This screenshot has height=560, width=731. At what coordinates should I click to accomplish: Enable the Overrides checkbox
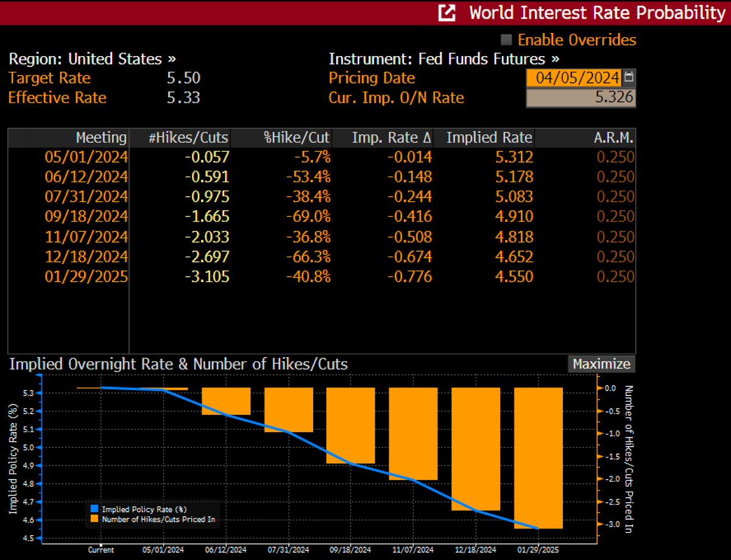(x=506, y=40)
